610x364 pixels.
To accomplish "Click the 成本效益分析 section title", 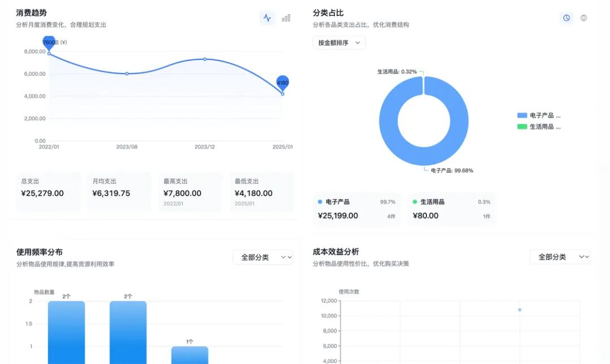I will point(335,252).
